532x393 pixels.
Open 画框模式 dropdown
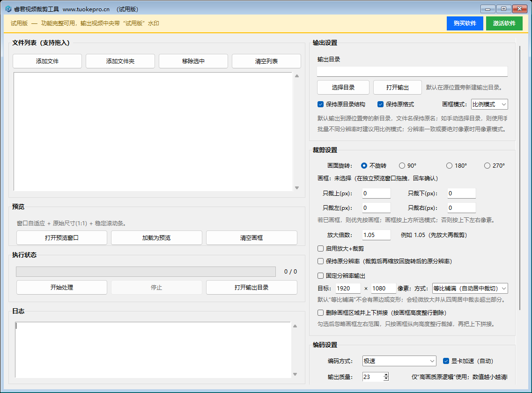[489, 104]
